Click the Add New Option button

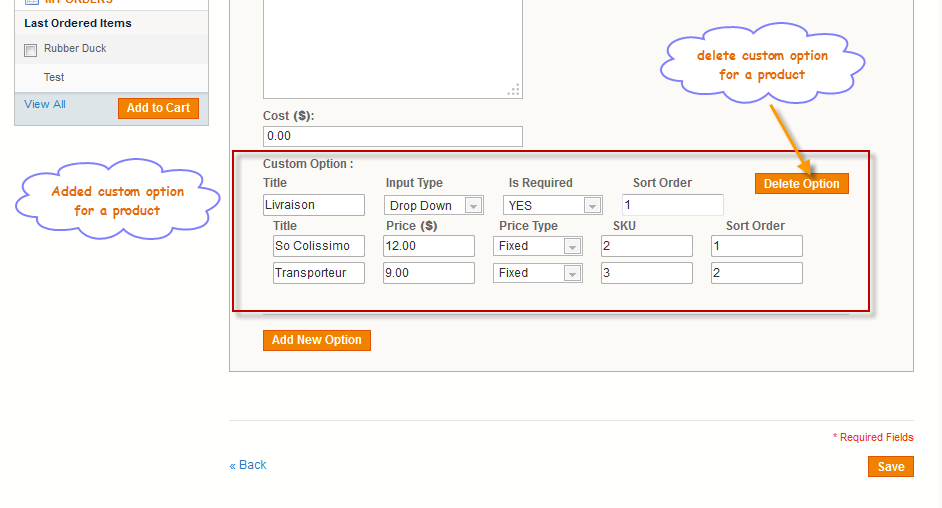pos(317,340)
